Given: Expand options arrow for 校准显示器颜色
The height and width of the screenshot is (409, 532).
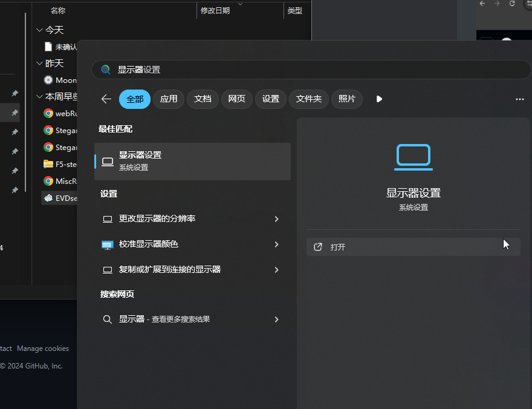Looking at the screenshot, I should point(276,244).
